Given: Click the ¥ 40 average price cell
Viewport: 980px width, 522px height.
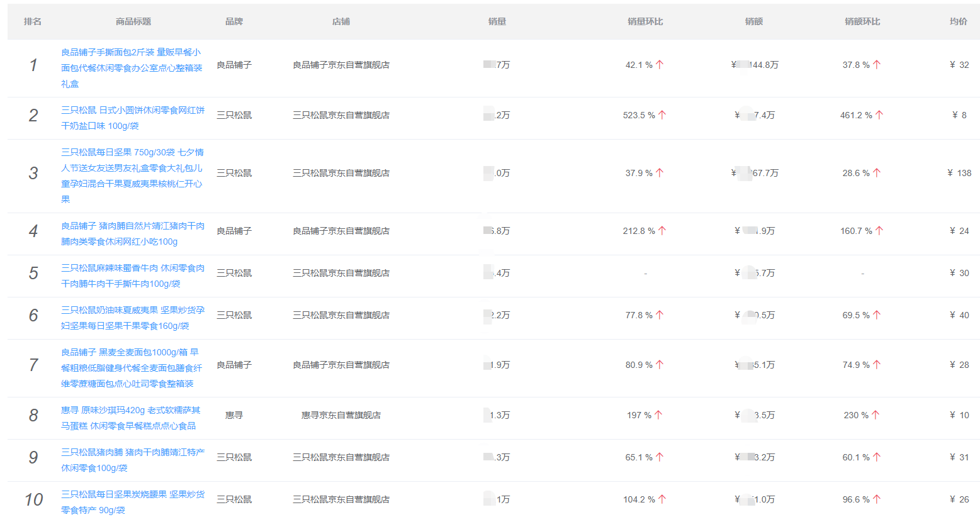Looking at the screenshot, I should pos(959,315).
